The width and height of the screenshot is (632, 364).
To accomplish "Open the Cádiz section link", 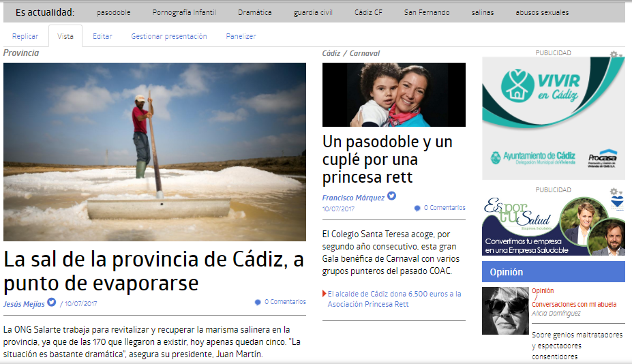I will pos(331,53).
